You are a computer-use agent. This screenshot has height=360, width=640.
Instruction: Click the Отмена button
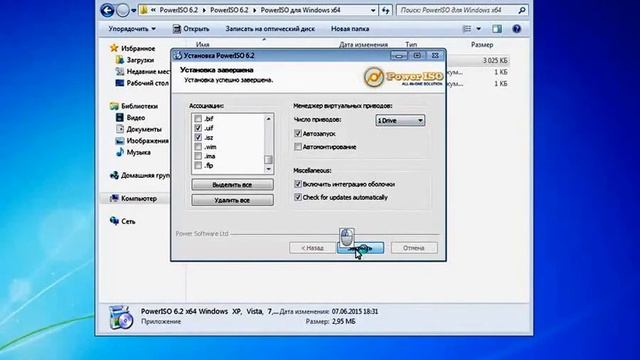[414, 248]
